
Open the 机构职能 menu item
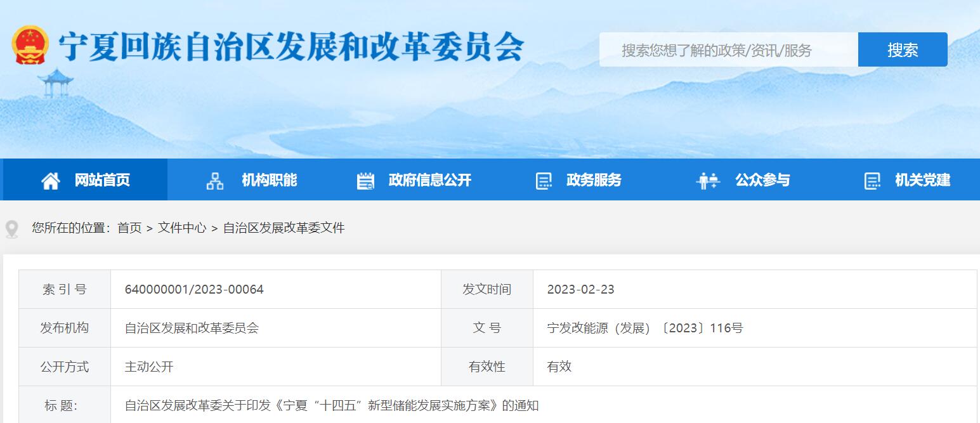pyautogui.click(x=269, y=180)
